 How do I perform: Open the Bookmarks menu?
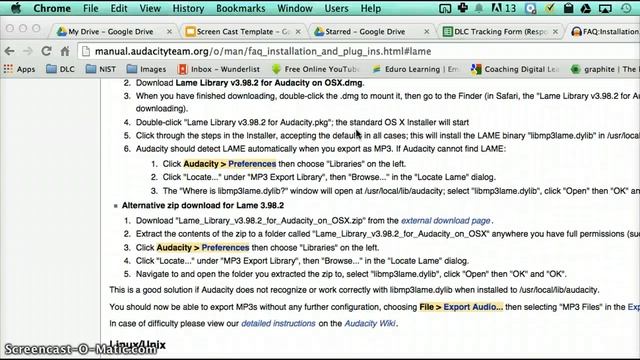[x=241, y=8]
